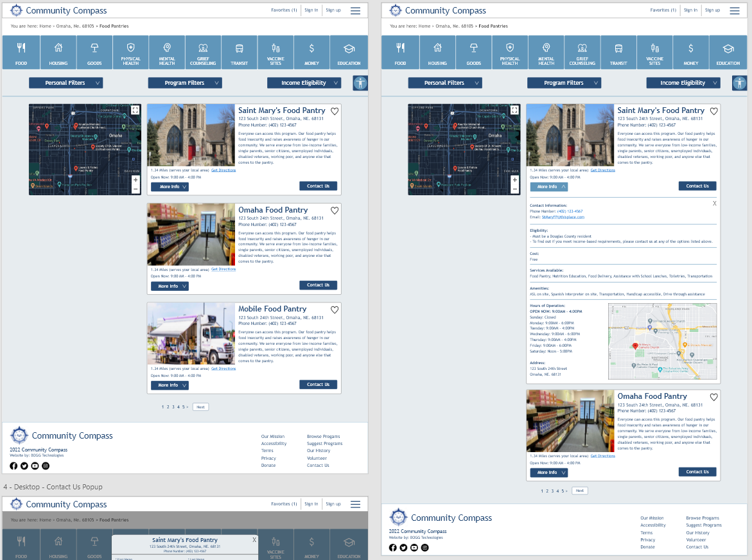Choose Goods tile in right mockup
Image resolution: width=752 pixels, height=560 pixels.
(x=474, y=52)
